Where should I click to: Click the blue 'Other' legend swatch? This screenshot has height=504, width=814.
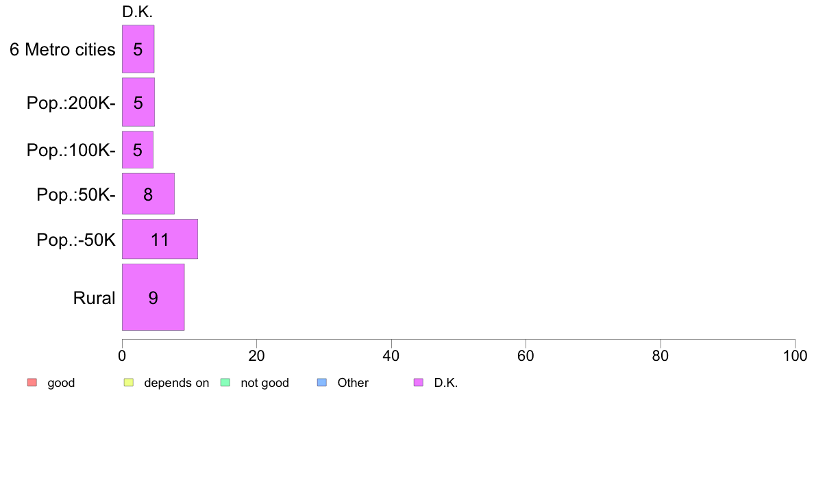click(322, 383)
